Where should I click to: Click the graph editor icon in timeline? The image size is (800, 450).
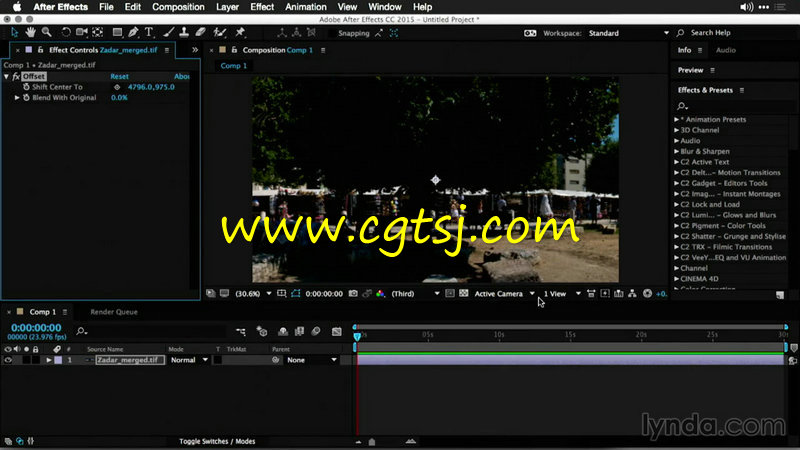coord(337,332)
